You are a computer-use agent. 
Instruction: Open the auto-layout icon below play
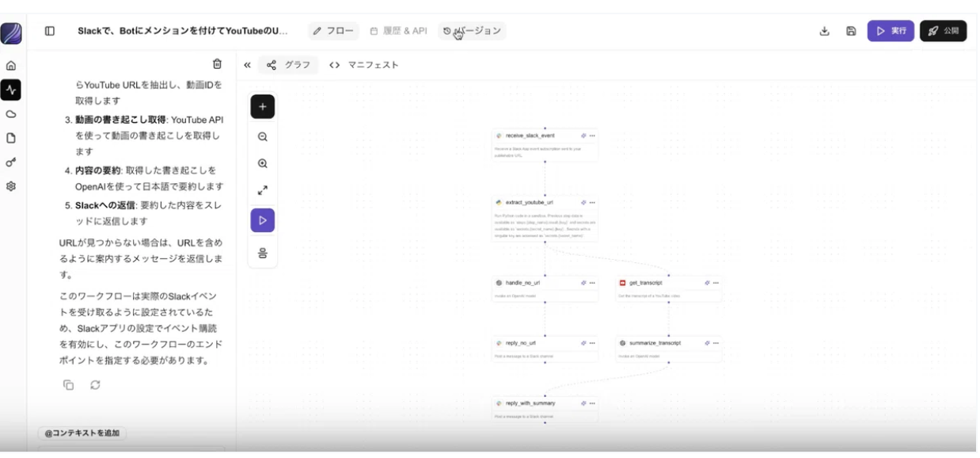coord(263,253)
